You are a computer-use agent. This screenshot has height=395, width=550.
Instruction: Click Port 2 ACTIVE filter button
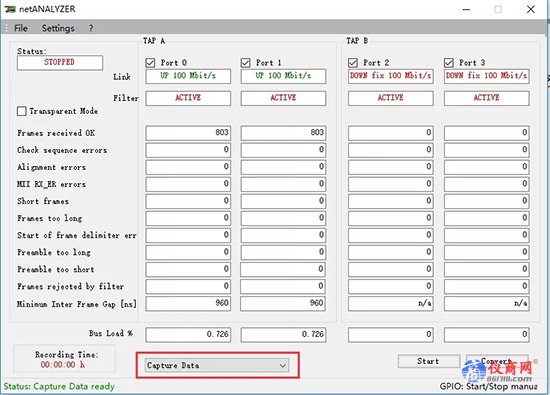pyautogui.click(x=391, y=98)
